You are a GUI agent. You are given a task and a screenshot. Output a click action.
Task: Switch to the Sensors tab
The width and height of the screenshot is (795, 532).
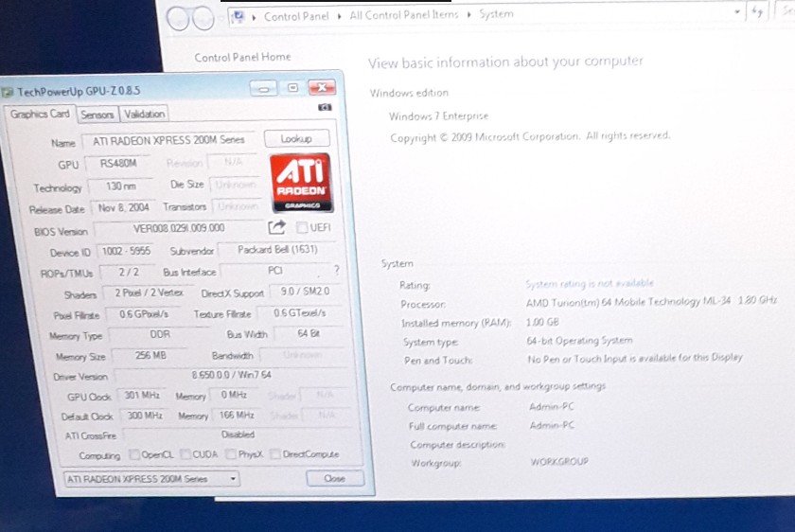[97, 115]
